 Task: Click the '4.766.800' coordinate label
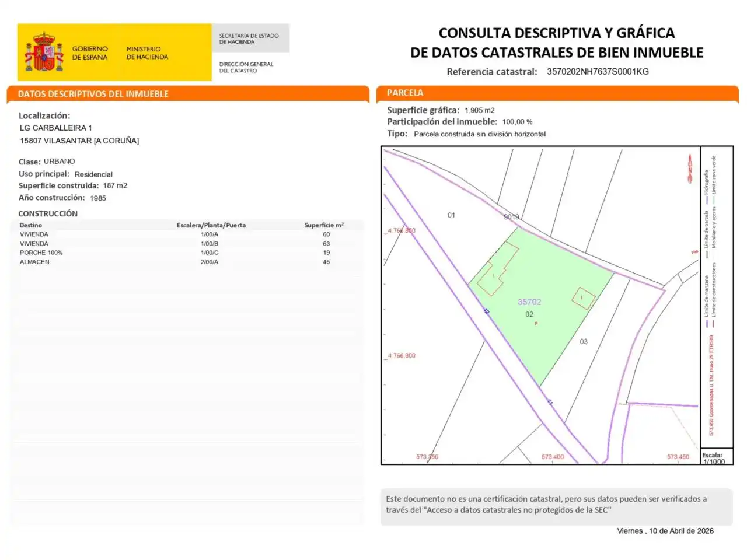402,355
